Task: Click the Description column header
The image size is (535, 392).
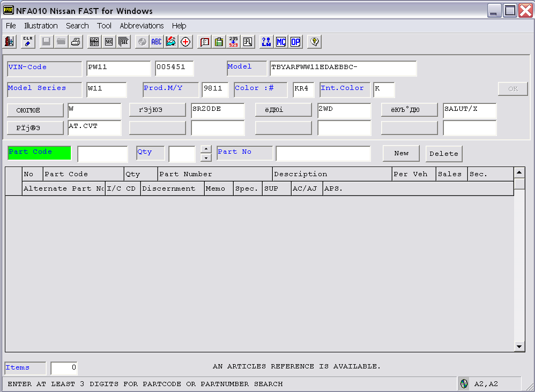Action: [x=332, y=174]
